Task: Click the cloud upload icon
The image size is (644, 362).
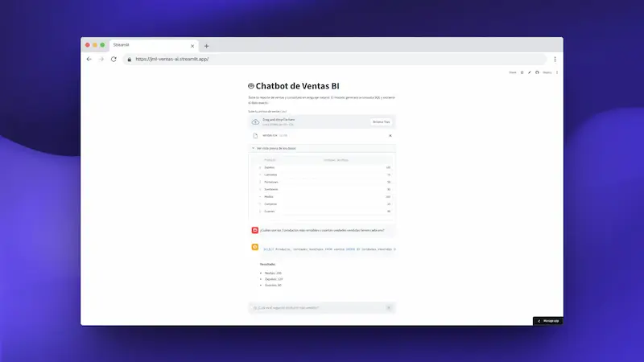Action: tap(255, 122)
